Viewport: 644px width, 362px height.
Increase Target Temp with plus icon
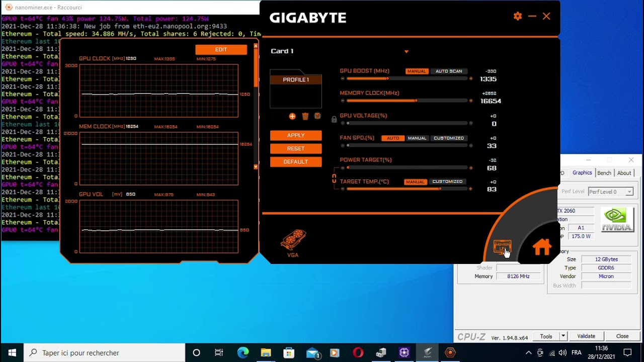[471, 189]
